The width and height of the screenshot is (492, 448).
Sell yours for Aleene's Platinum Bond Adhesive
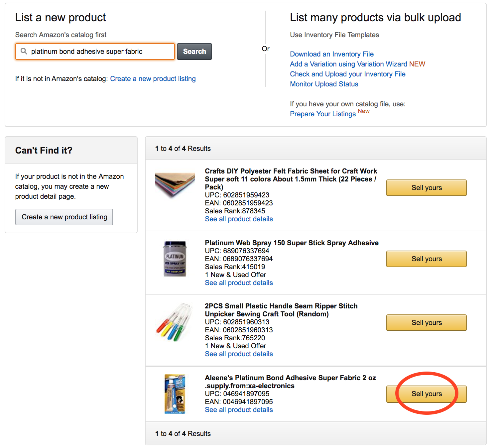point(427,394)
